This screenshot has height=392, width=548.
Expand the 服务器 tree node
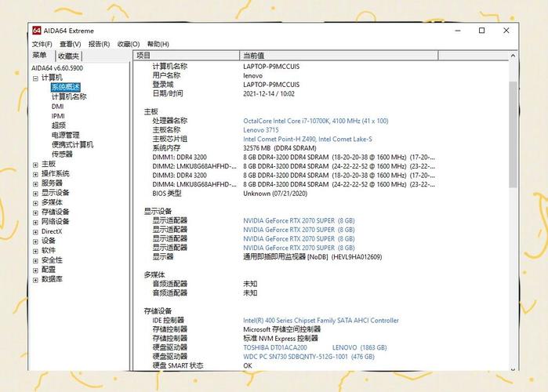pyautogui.click(x=35, y=183)
